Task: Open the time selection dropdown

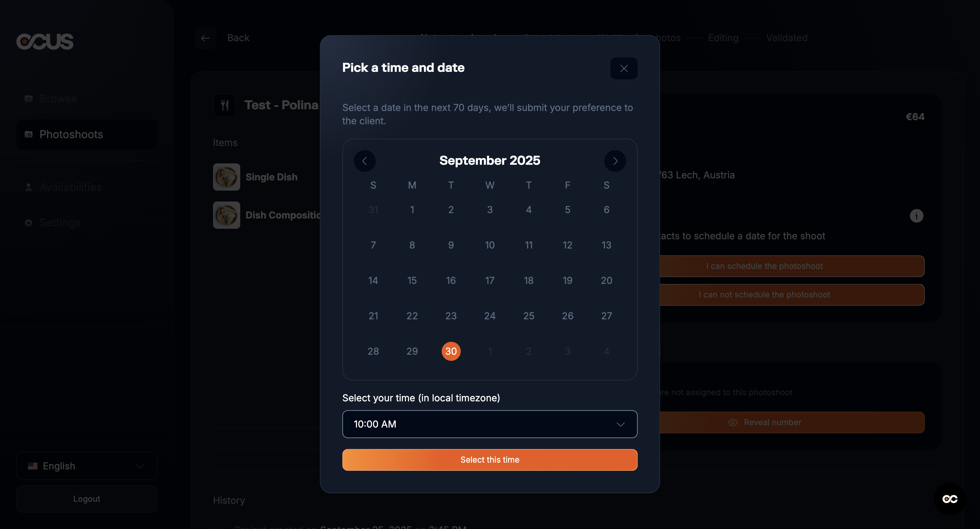Action: point(490,424)
